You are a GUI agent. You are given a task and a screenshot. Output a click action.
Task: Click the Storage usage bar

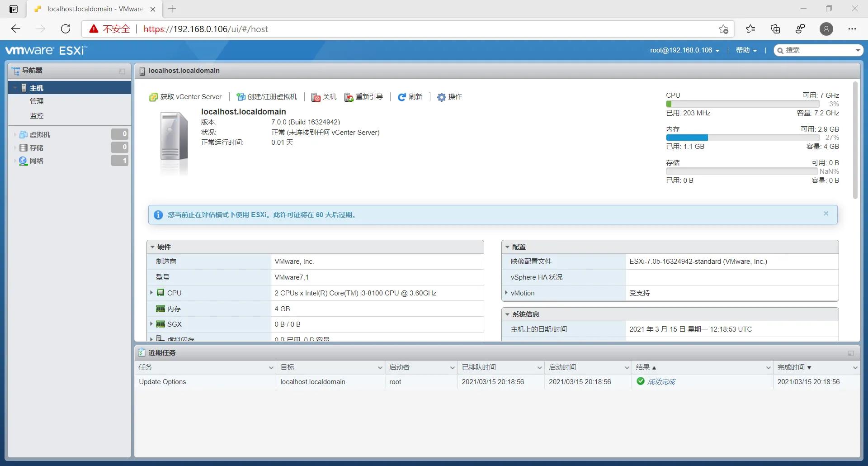(x=742, y=171)
